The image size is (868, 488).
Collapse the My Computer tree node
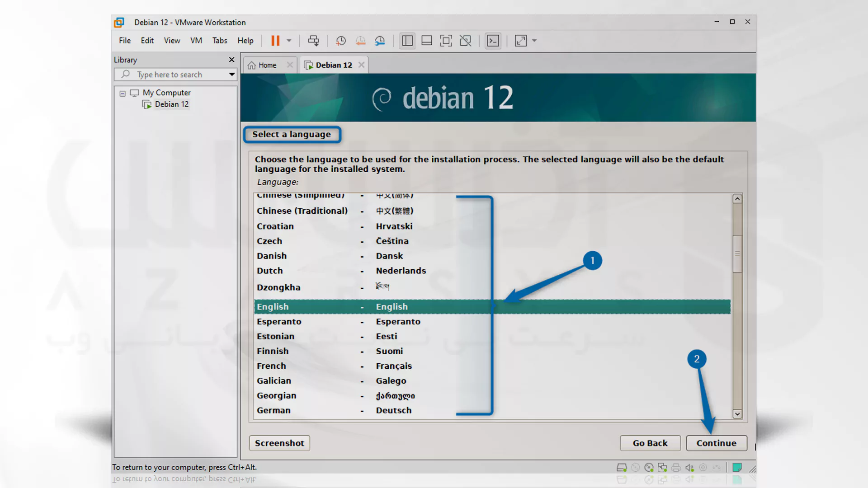123,94
